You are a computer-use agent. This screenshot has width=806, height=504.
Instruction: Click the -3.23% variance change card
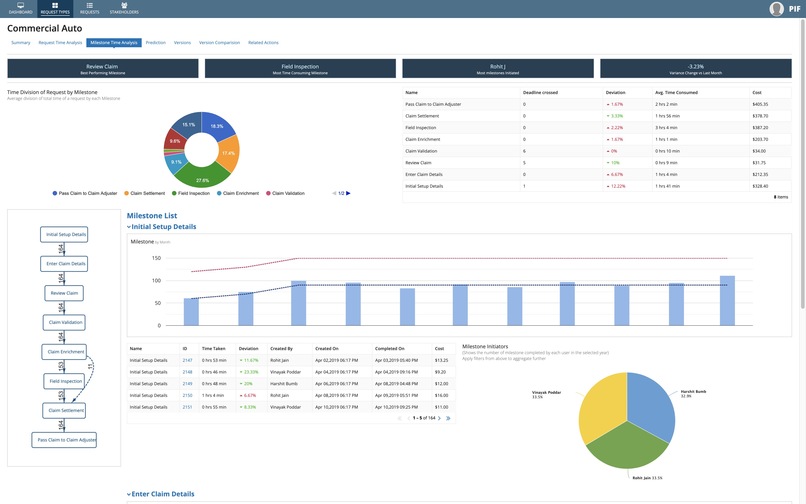[695, 68]
